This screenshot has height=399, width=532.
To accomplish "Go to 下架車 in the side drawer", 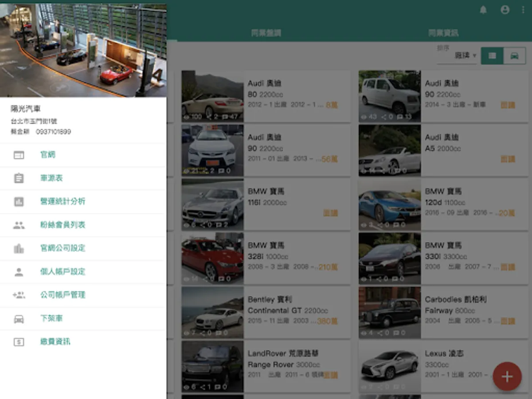I will tap(83, 319).
